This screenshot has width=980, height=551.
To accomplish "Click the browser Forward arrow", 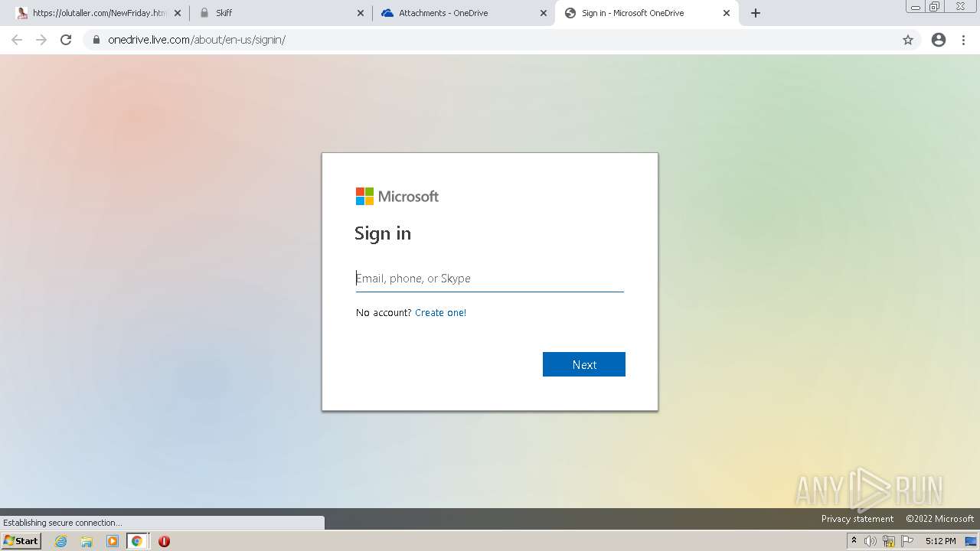I will click(41, 40).
